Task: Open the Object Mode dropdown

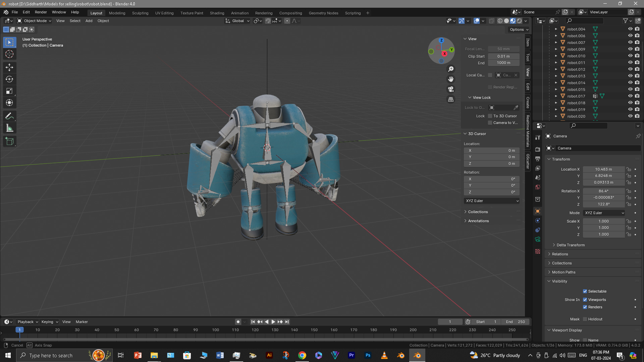Action: (x=34, y=21)
